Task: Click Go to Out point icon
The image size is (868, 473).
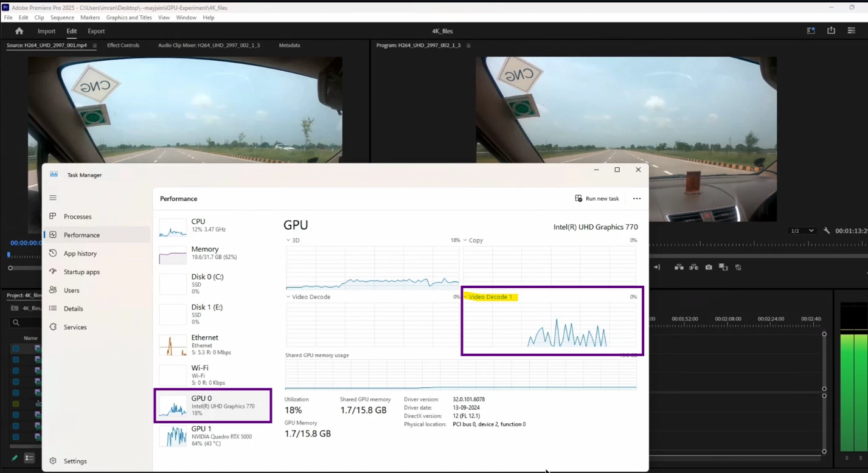Action: coord(657,268)
